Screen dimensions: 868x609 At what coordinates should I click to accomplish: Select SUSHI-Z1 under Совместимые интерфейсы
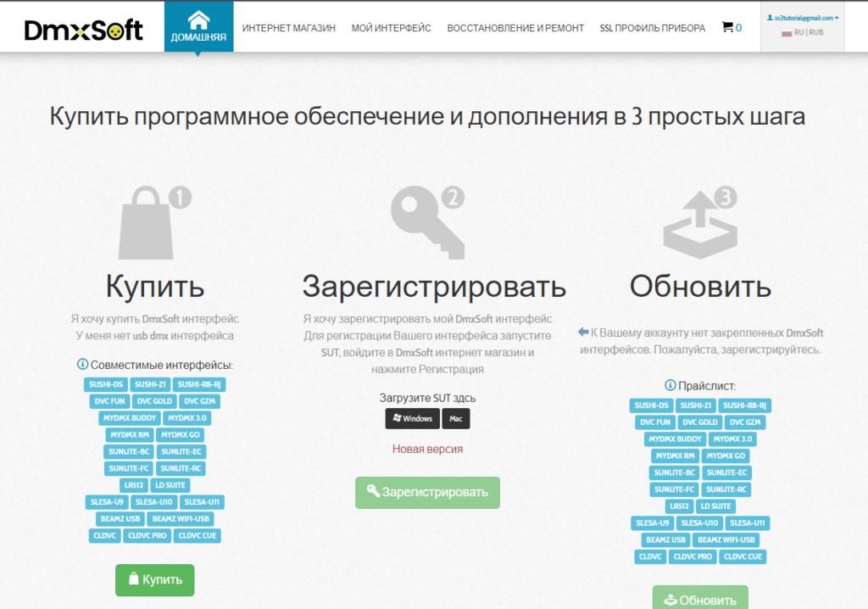coord(150,384)
